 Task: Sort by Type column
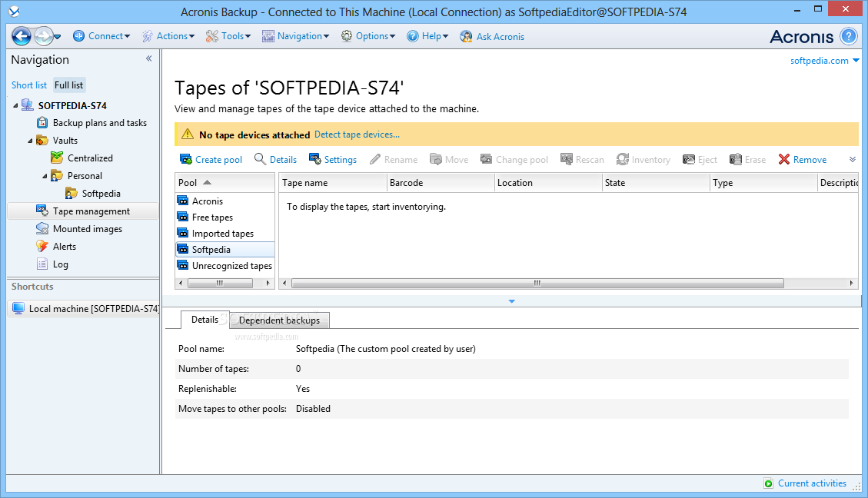pos(763,183)
